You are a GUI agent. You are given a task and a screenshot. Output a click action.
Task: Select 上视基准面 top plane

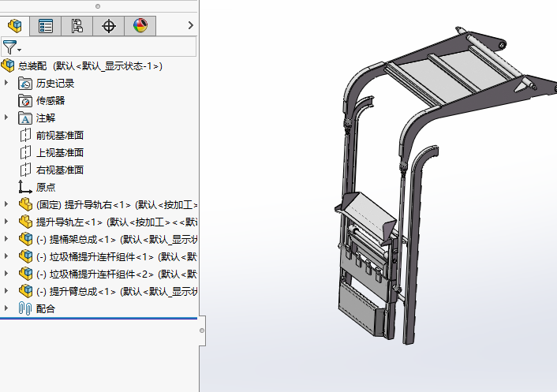pyautogui.click(x=60, y=153)
